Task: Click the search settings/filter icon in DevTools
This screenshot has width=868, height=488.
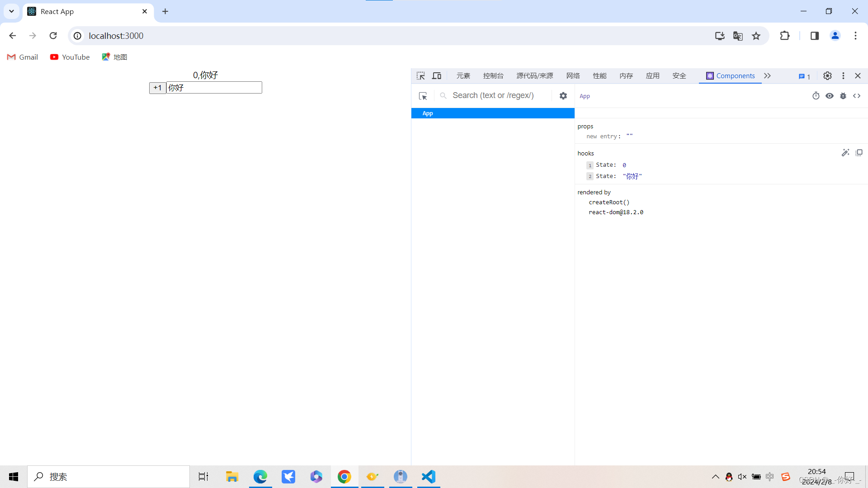Action: (562, 95)
